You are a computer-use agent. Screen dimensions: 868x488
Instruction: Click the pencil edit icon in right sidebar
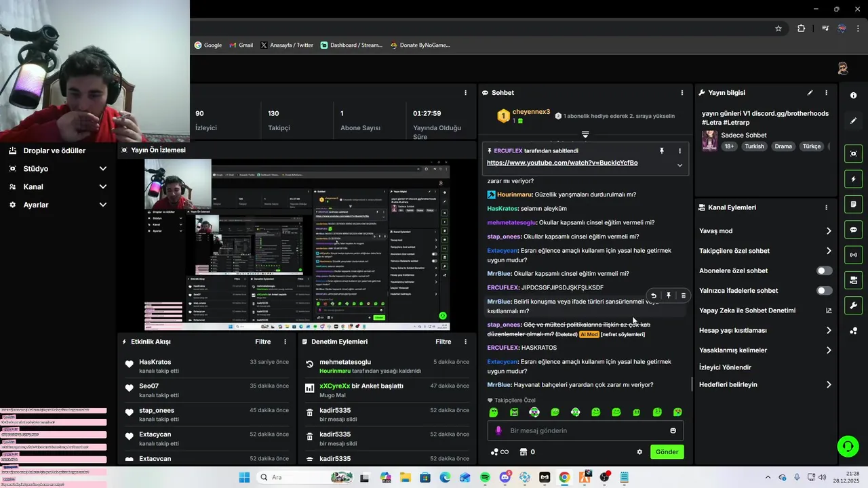pos(853,121)
